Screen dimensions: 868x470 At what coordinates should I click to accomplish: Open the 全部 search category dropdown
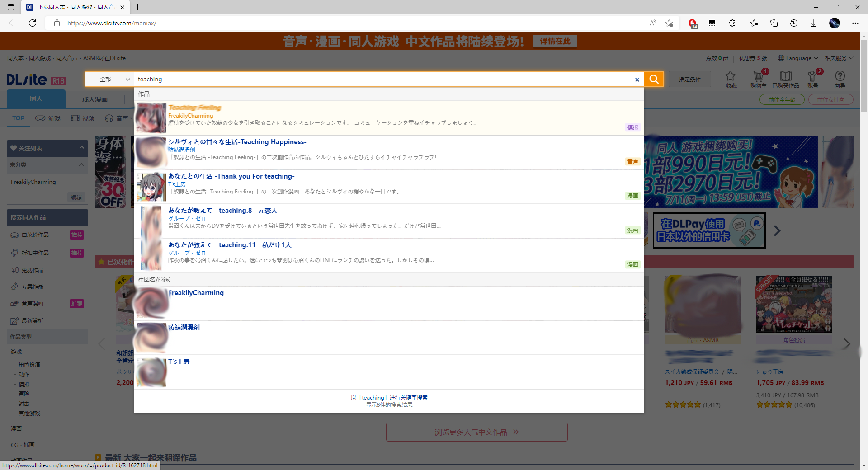point(109,79)
